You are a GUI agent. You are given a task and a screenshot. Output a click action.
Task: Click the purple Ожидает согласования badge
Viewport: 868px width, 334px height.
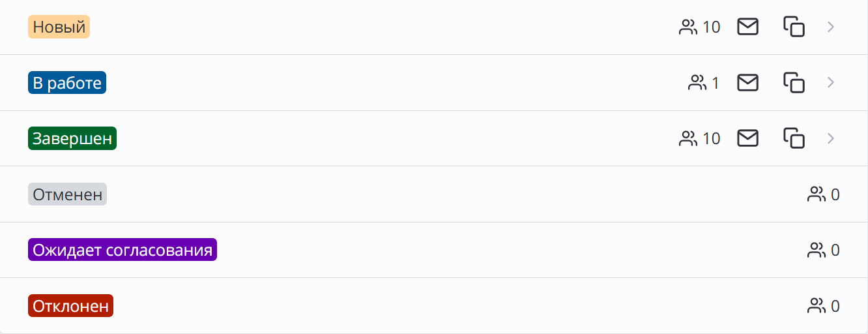[x=123, y=250]
